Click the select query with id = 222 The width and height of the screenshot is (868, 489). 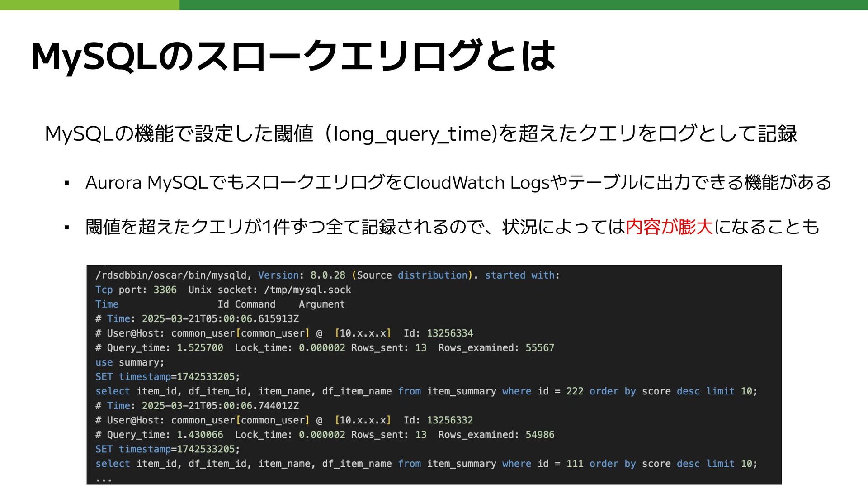[x=426, y=391]
